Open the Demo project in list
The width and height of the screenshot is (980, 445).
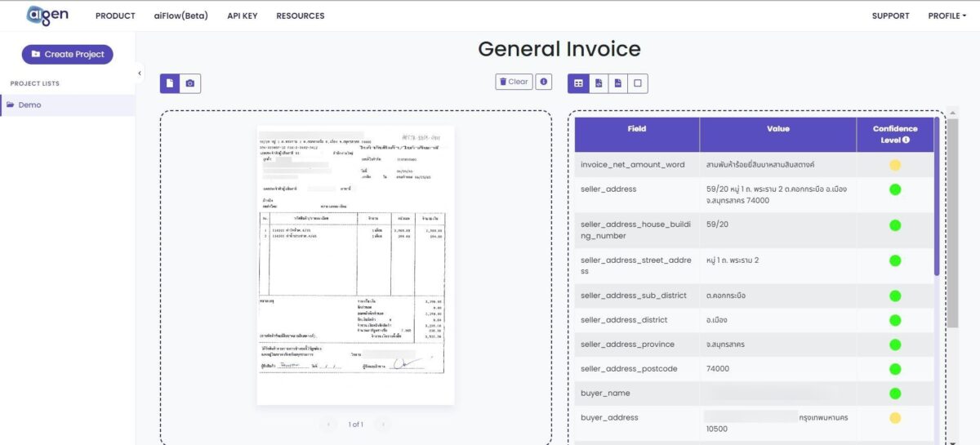pos(29,105)
